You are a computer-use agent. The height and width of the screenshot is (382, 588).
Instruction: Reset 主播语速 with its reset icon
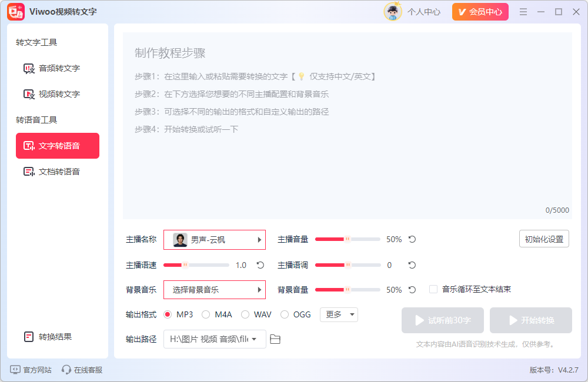pos(260,265)
